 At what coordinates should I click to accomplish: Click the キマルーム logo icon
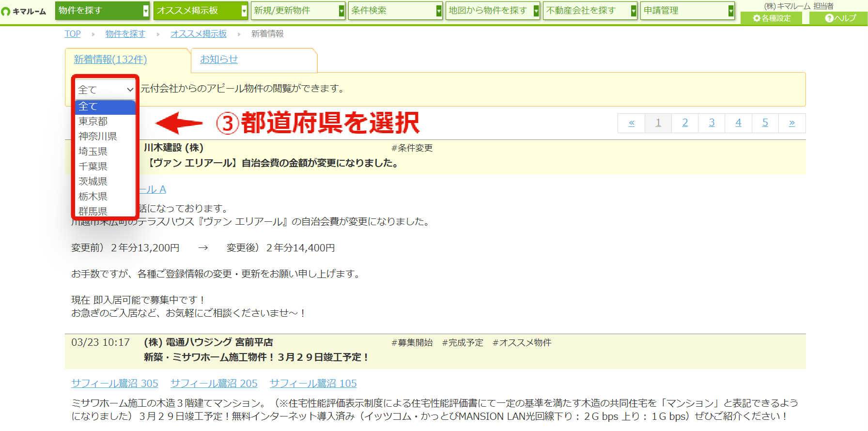tap(6, 11)
